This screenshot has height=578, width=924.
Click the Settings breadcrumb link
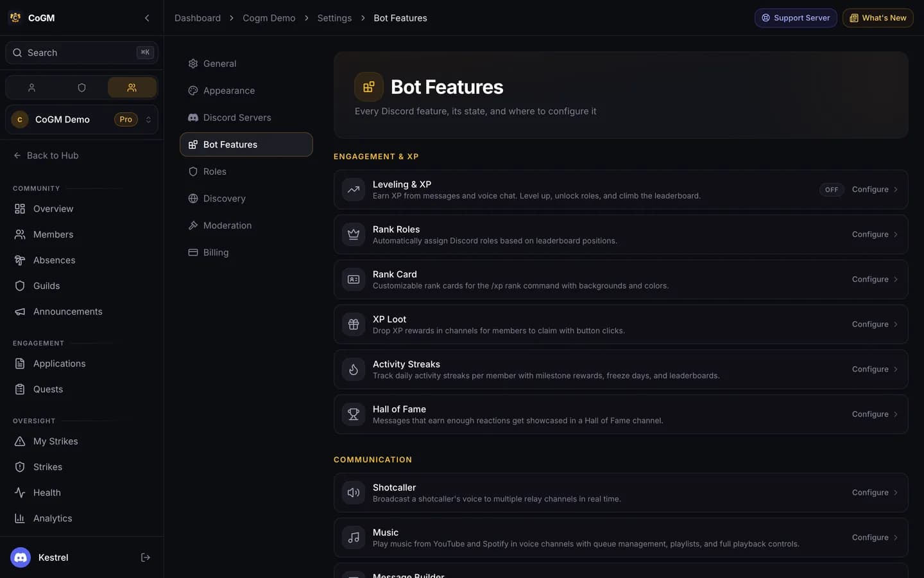(334, 18)
